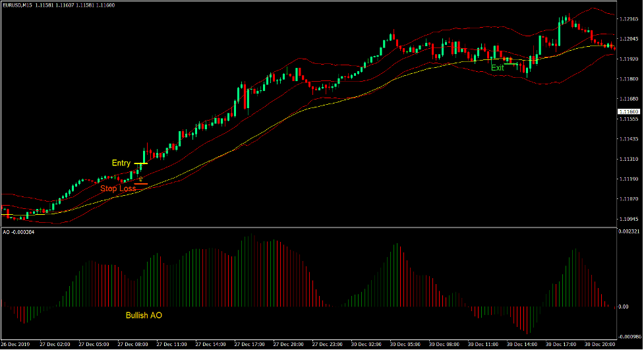The height and width of the screenshot is (350, 644).
Task: Select the green Exit line marker
Action: [x=512, y=64]
